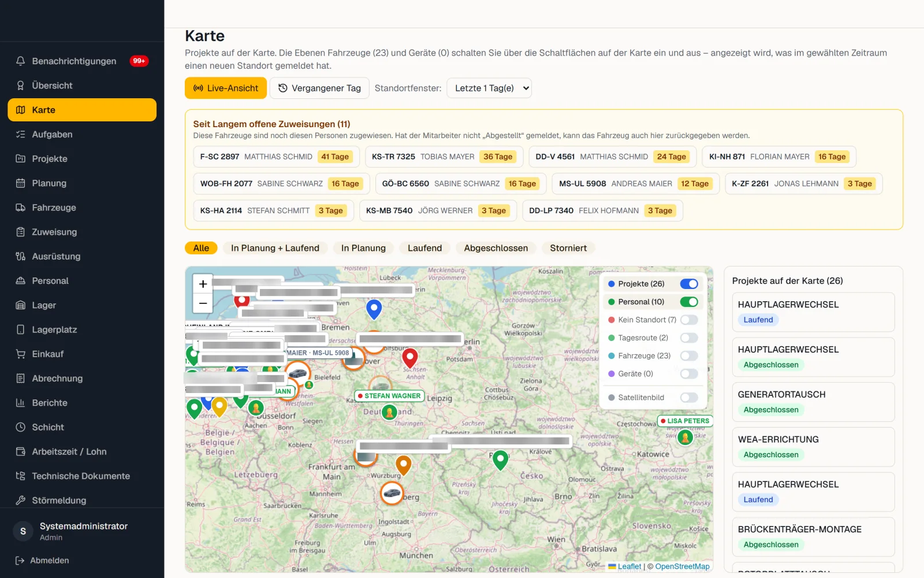Open Berichte chart icon
The image size is (924, 578).
(21, 403)
